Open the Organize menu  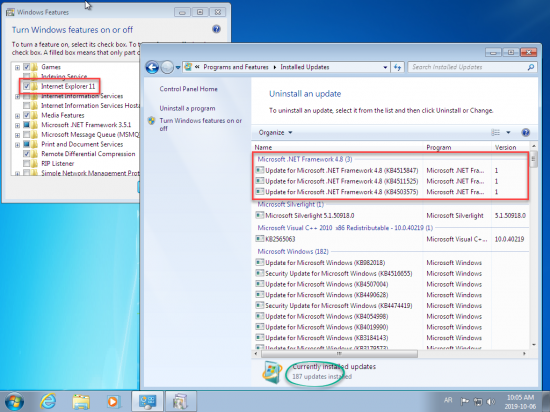[x=275, y=133]
